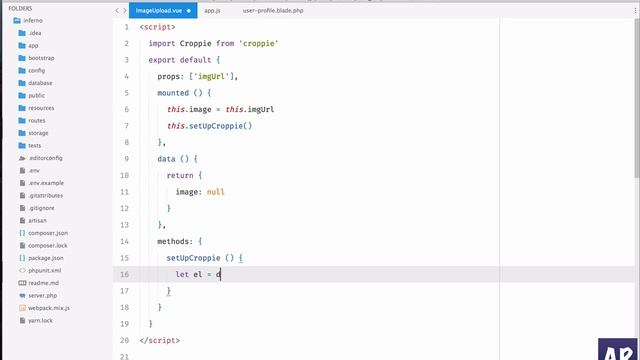Screen dimensions: 640x360
Task: Click the composer.lock file icon
Action: tap(22, 245)
